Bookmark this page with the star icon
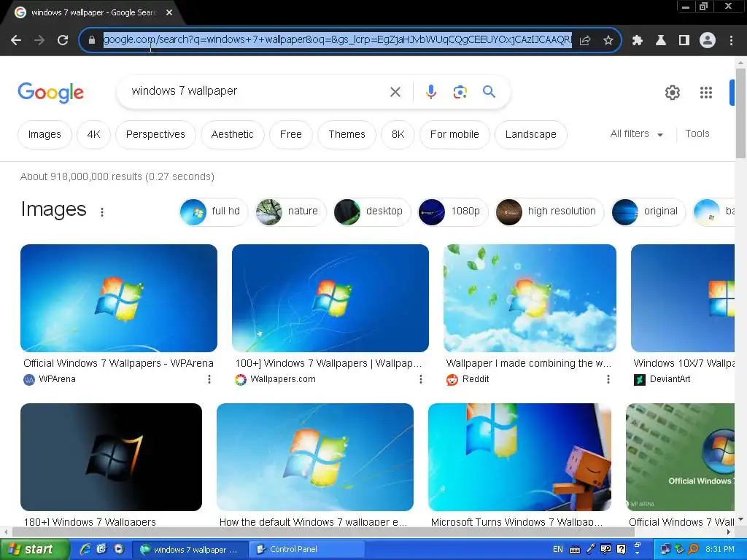 click(x=608, y=40)
